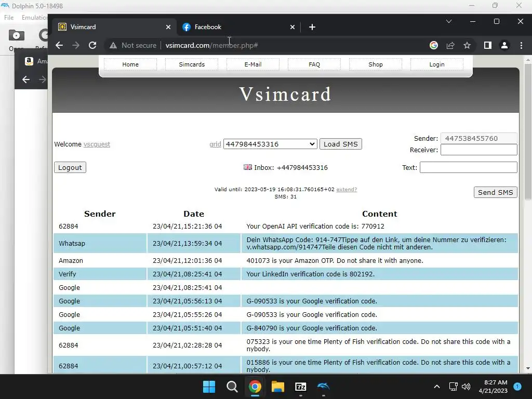
Task: Focus the Receiver input field
Action: pyautogui.click(x=478, y=150)
